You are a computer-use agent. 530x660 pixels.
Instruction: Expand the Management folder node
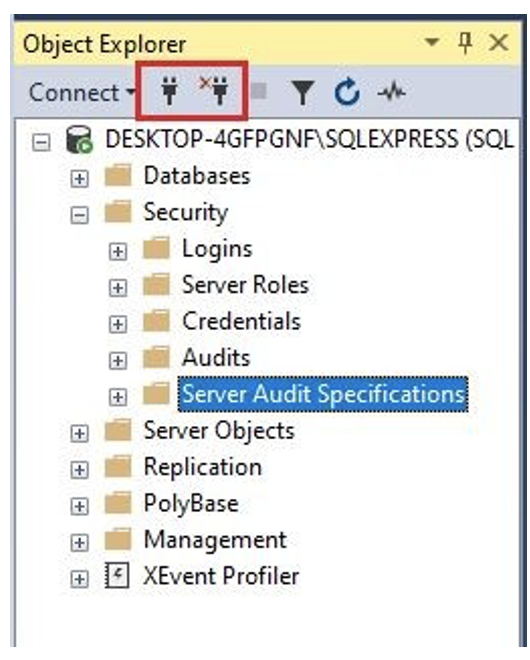pos(80,543)
